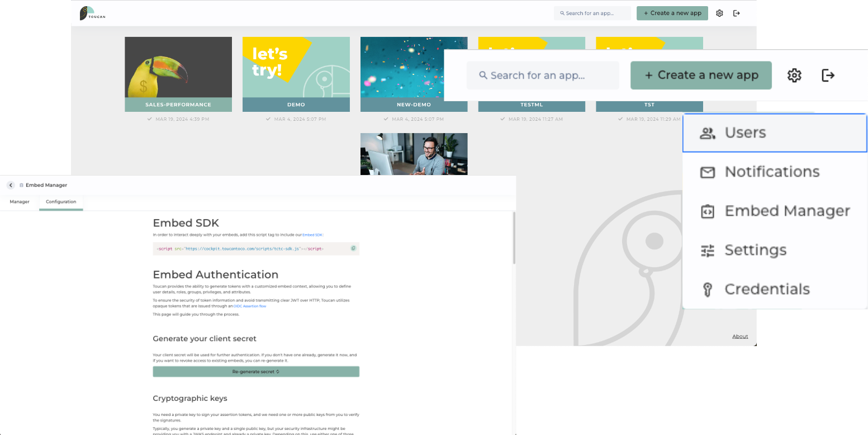
Task: Go back using the Embed Manager chevron
Action: (x=11, y=185)
